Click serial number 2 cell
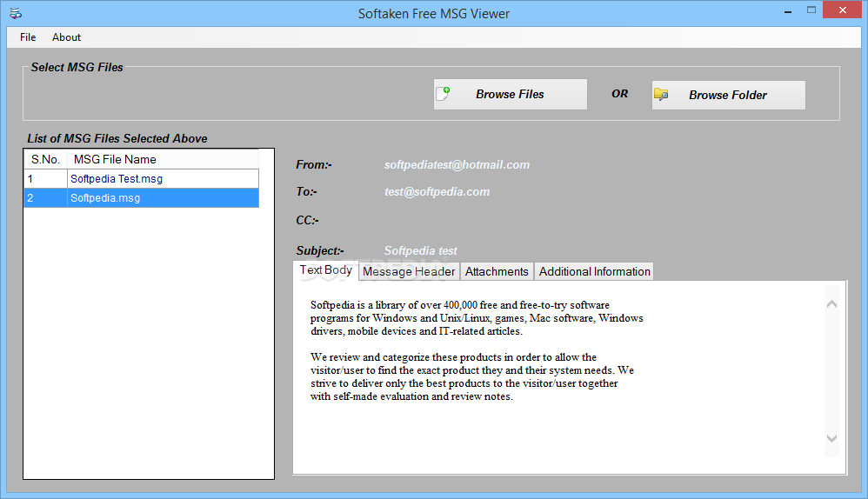This screenshot has width=868, height=499. coord(45,198)
